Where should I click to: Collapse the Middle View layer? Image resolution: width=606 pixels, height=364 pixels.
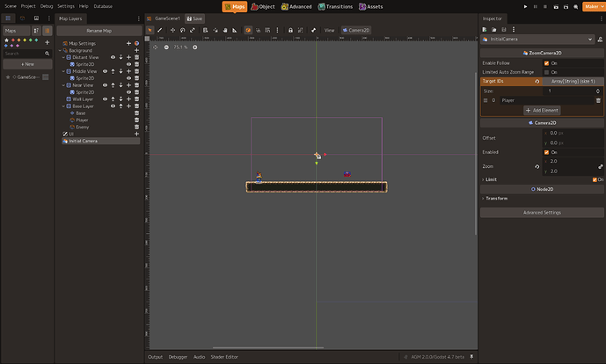coord(63,71)
